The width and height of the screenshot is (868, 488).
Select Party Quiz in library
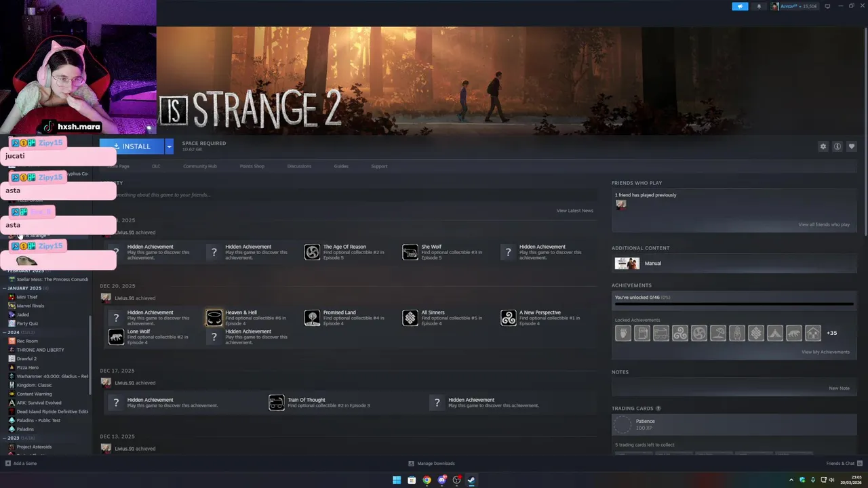point(27,323)
